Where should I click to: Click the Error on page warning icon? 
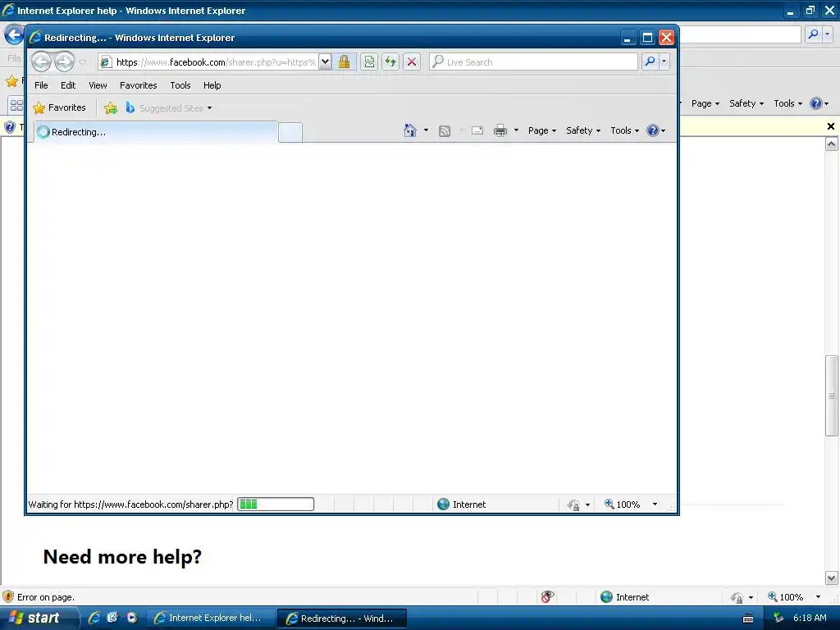pyautogui.click(x=8, y=597)
